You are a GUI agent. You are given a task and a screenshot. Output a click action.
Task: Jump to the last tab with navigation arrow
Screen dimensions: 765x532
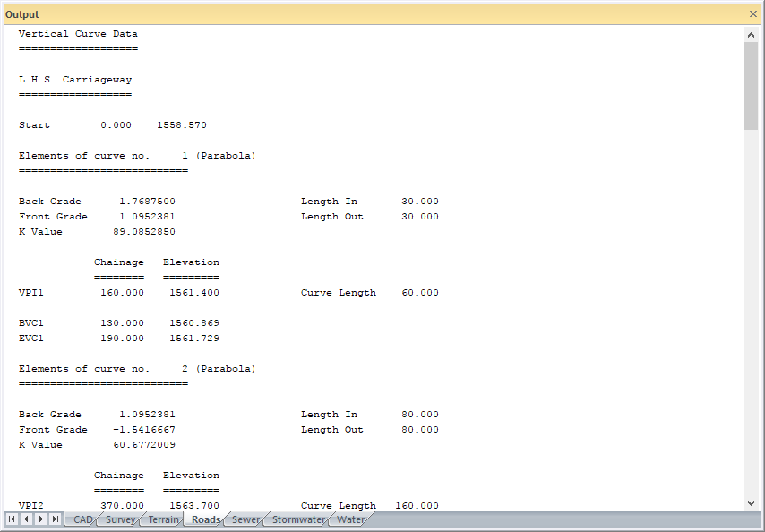(55, 519)
